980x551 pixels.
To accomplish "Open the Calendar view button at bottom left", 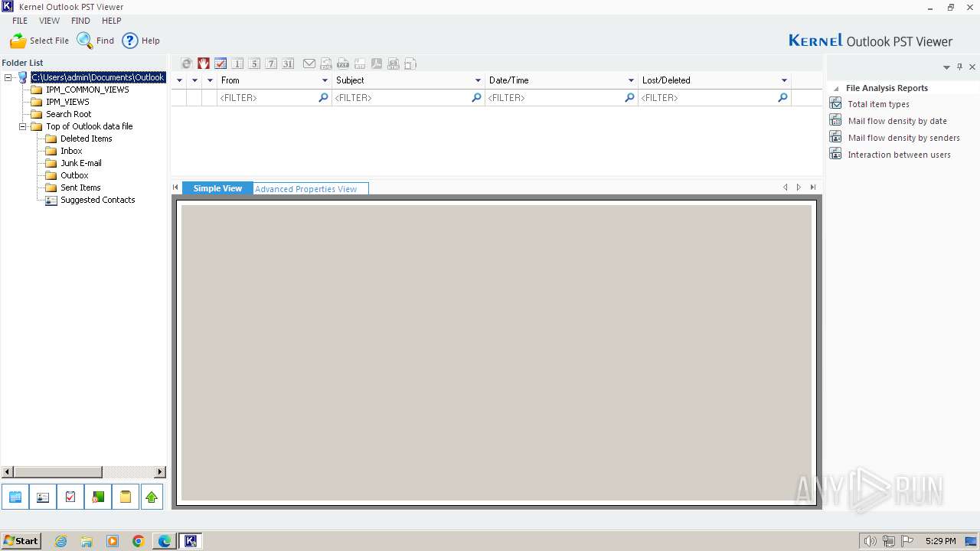I will [15, 497].
